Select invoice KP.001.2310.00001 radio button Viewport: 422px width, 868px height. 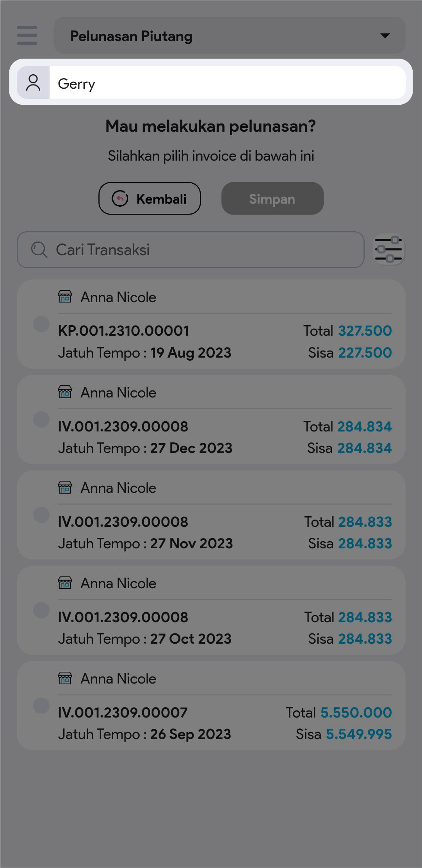41,324
